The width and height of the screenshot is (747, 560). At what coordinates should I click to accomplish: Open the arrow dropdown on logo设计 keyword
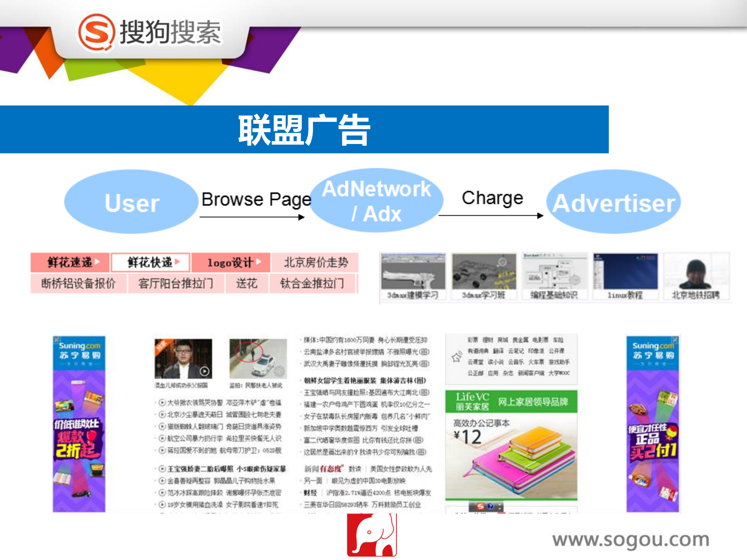click(x=258, y=262)
